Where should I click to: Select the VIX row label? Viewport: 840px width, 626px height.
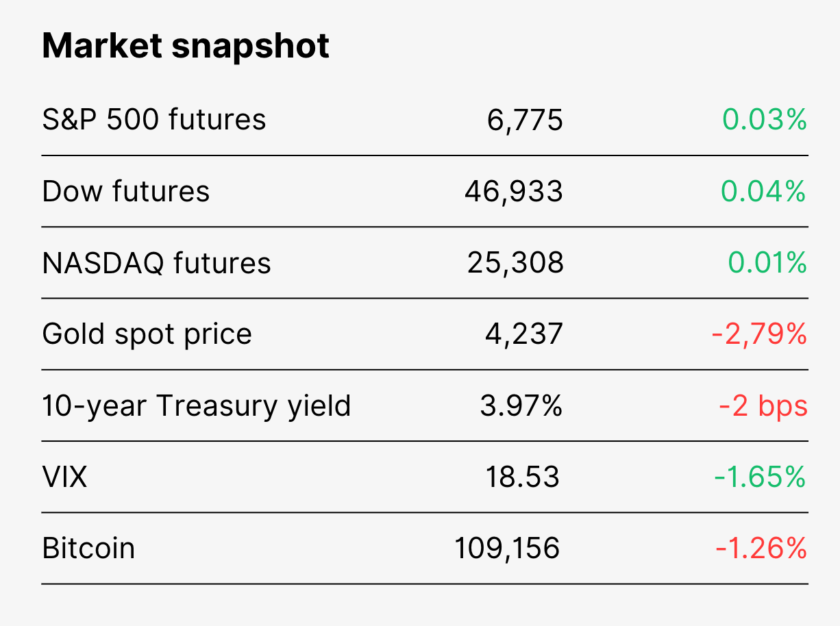[65, 477]
